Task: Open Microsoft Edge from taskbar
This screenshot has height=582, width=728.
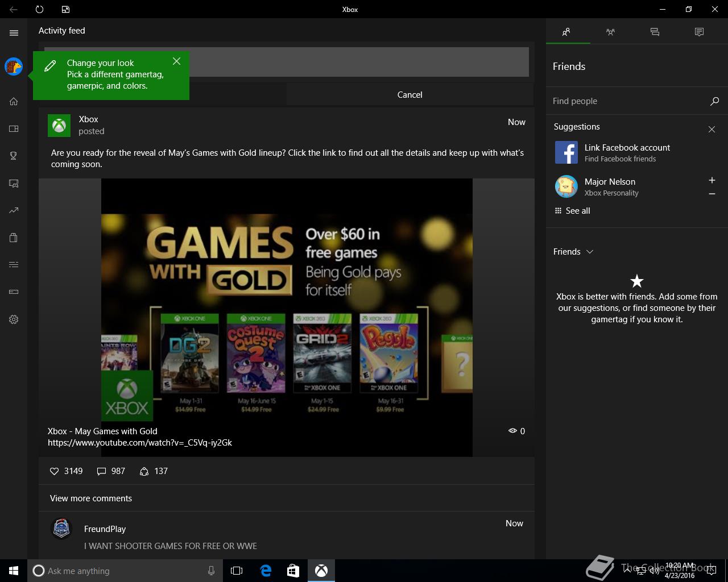Action: tap(266, 571)
